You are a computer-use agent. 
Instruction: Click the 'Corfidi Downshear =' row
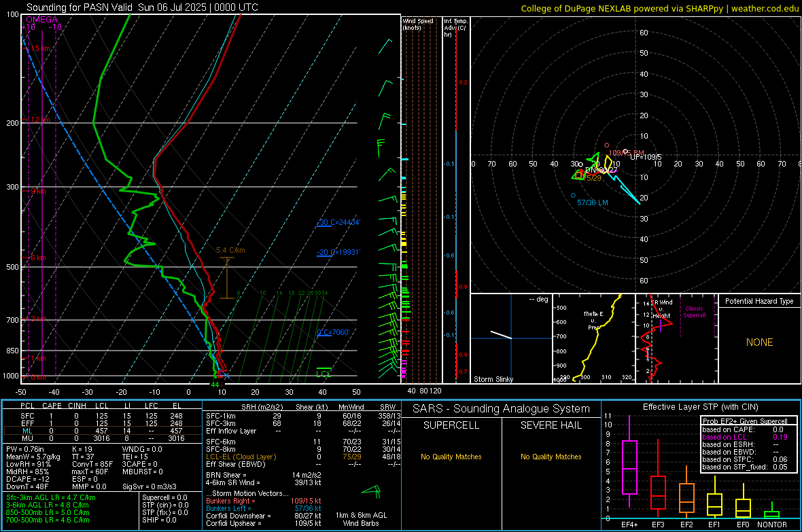coord(264,516)
